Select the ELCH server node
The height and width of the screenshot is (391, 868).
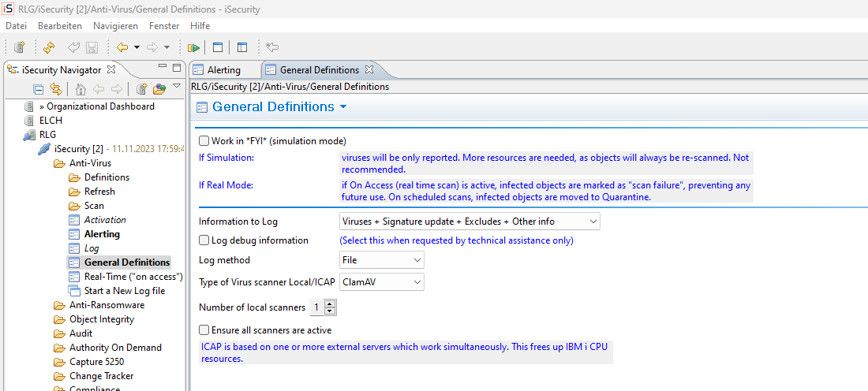pyautogui.click(x=51, y=121)
